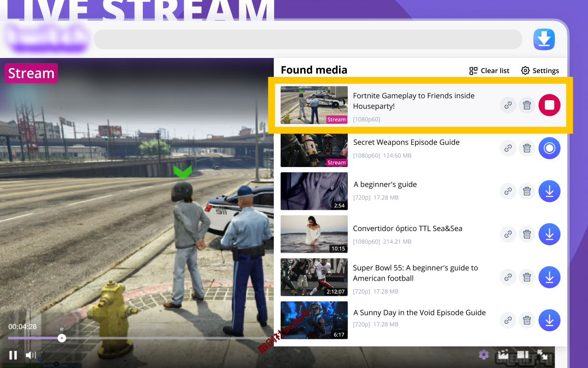Open Settings in Found media panel

pyautogui.click(x=540, y=70)
